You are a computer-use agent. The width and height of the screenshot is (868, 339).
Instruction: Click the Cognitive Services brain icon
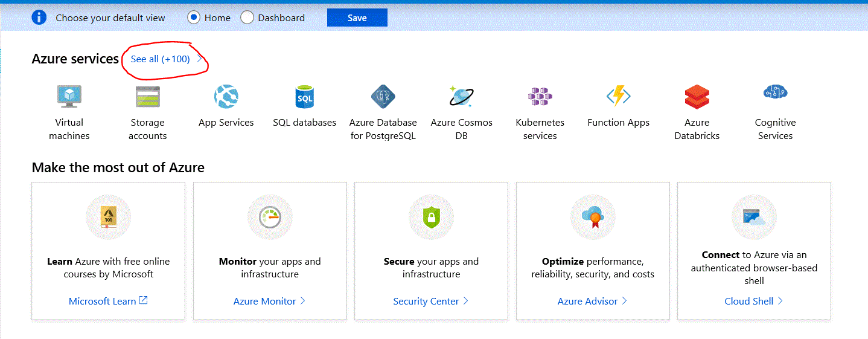(x=775, y=92)
